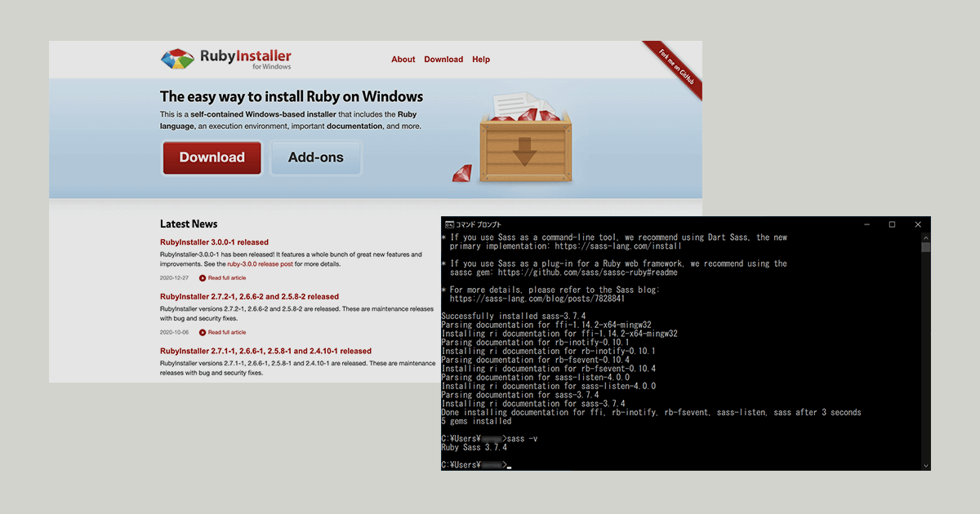Click the sass-lang.com/install URL text

pos(618,246)
